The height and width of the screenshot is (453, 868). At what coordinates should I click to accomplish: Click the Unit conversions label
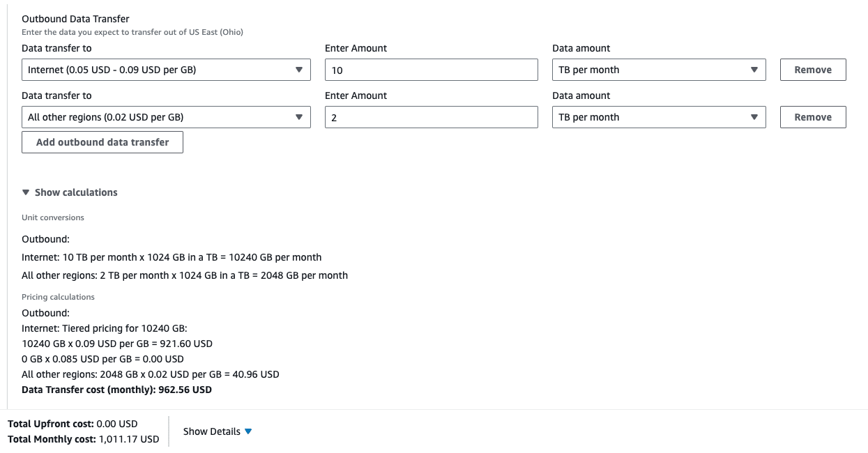click(x=52, y=217)
